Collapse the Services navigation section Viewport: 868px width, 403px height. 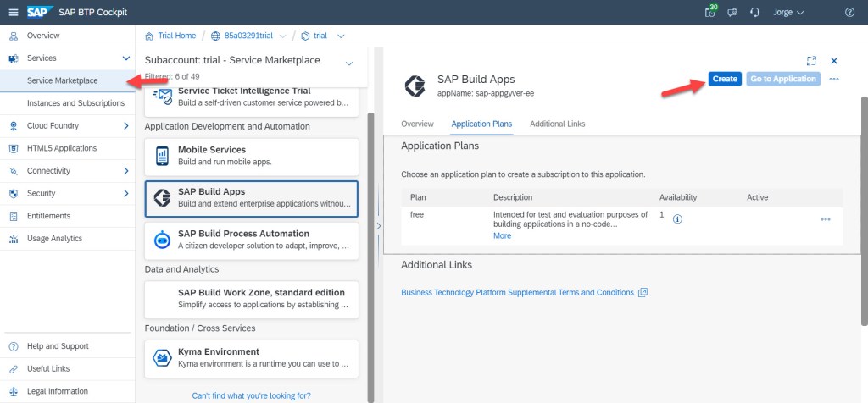pos(126,58)
